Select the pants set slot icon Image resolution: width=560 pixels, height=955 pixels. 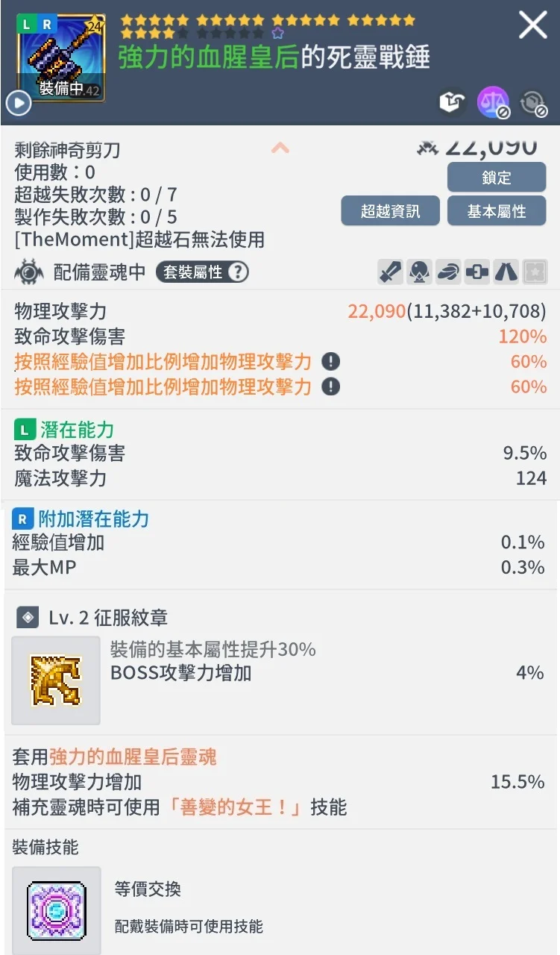(x=506, y=272)
